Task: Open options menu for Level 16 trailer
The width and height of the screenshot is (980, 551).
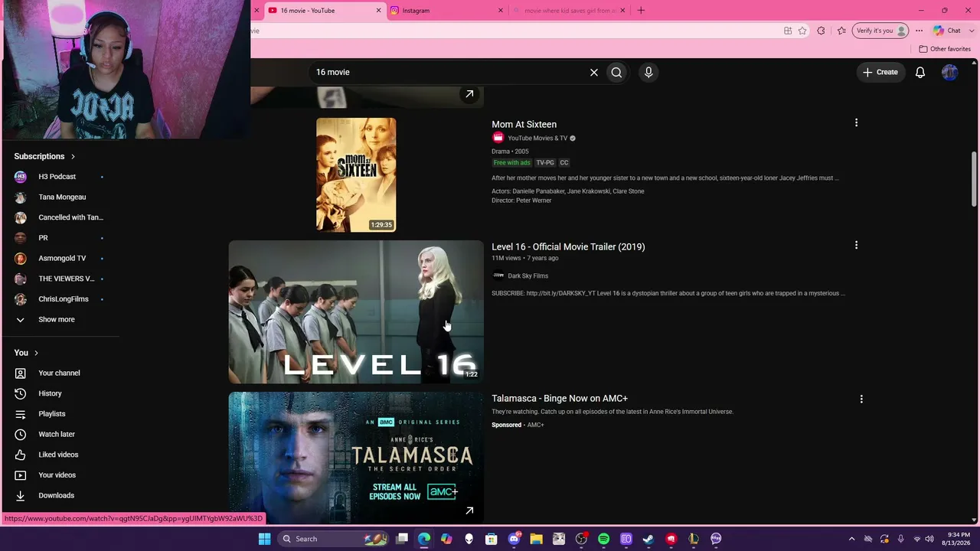Action: click(x=856, y=245)
